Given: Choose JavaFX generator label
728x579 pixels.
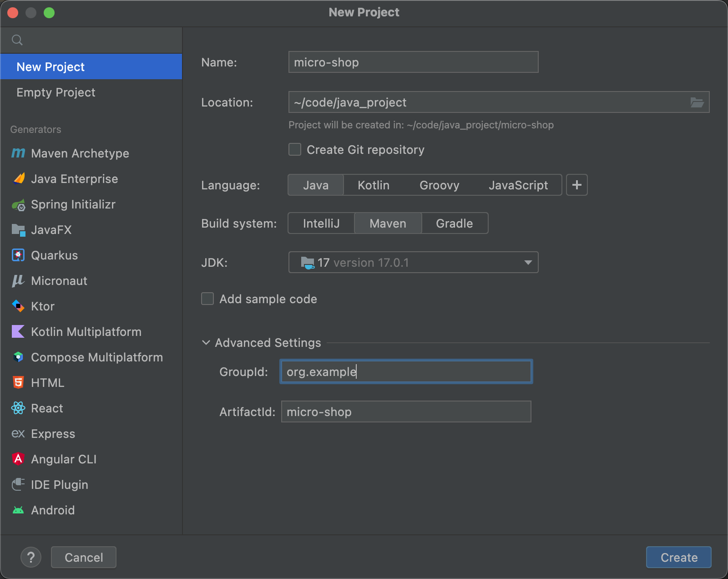Looking at the screenshot, I should 51,230.
